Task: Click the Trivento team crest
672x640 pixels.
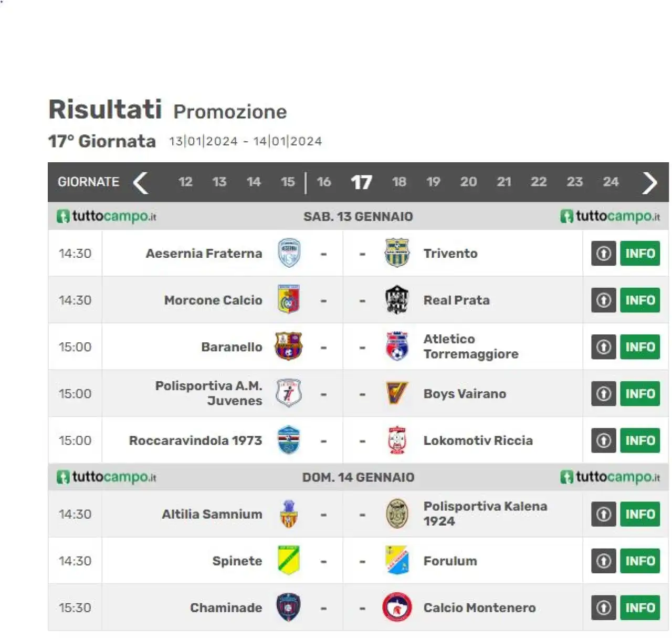Action: [397, 253]
